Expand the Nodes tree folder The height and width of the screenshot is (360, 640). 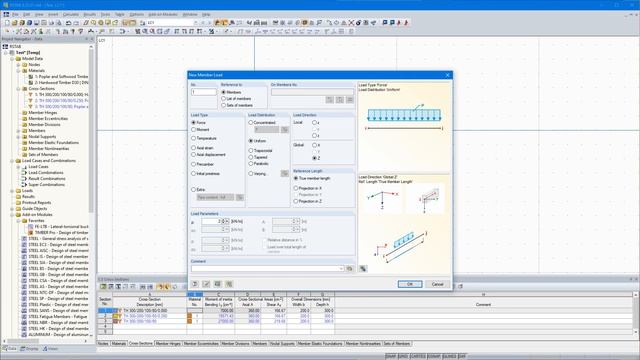click(x=18, y=64)
